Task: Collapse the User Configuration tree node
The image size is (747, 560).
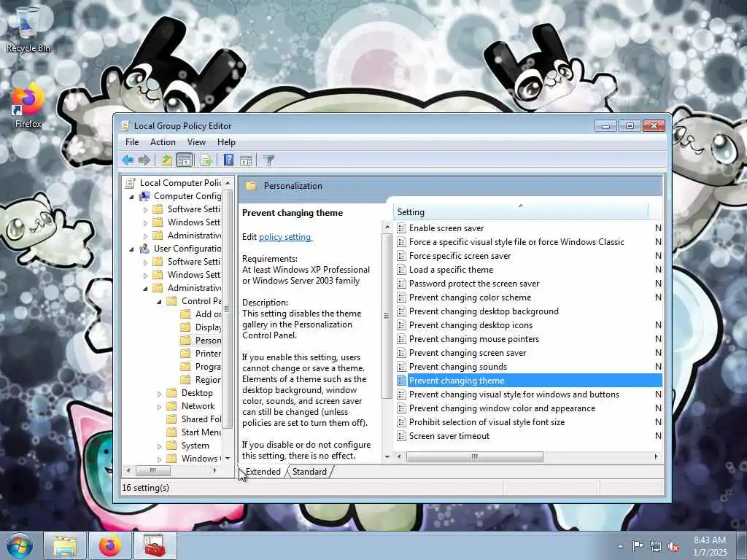Action: point(131,249)
